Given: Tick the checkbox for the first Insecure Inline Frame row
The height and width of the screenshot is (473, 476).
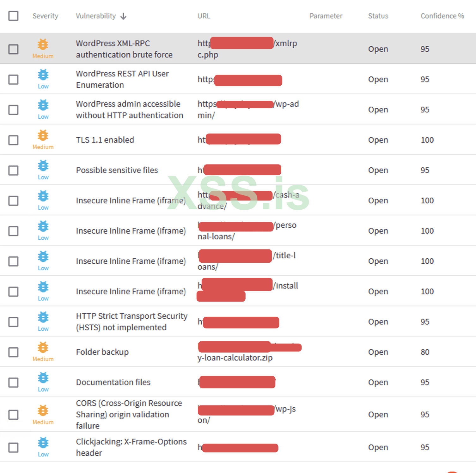Looking at the screenshot, I should [13, 201].
